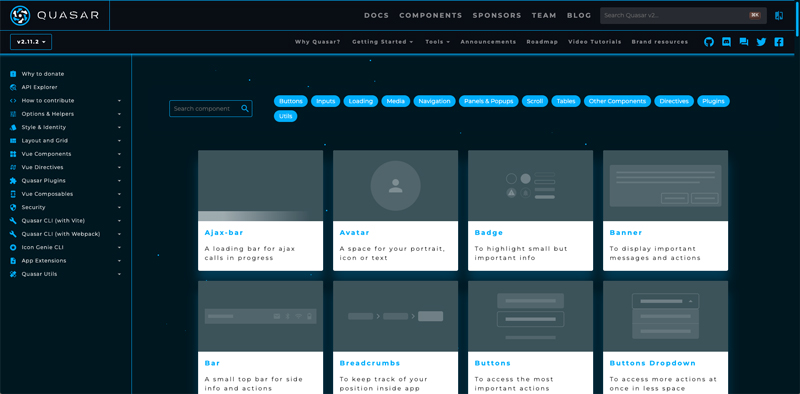Filter by Directives chip
The image size is (800, 394).
pos(674,101)
